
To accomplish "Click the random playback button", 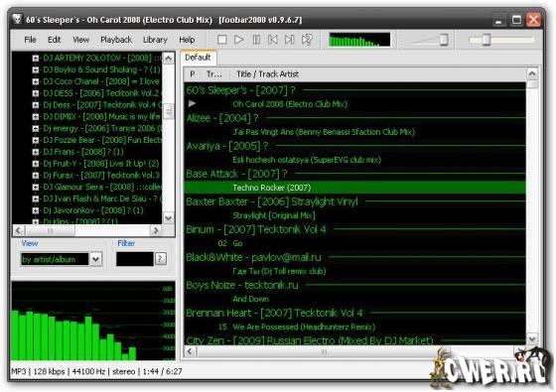I will pyautogui.click(x=307, y=40).
